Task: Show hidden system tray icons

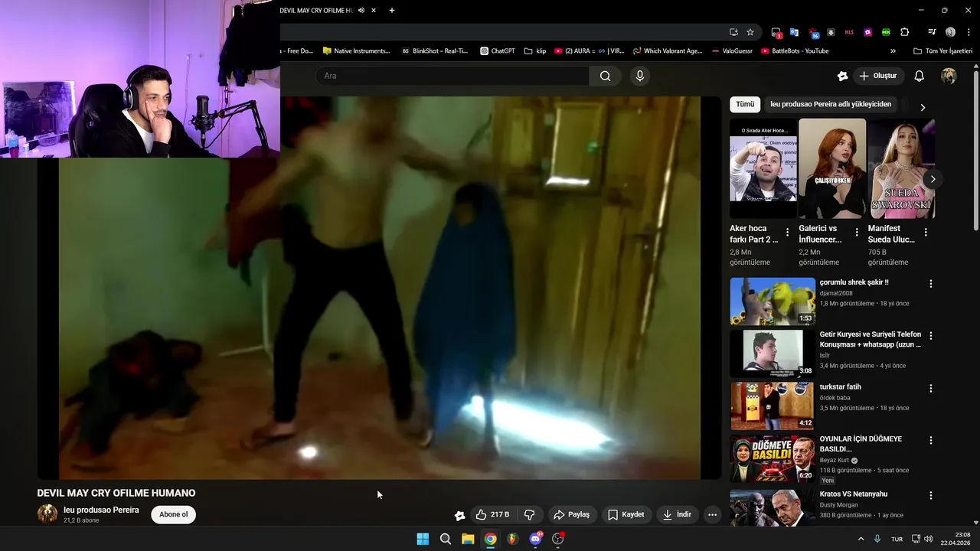Action: (x=860, y=539)
